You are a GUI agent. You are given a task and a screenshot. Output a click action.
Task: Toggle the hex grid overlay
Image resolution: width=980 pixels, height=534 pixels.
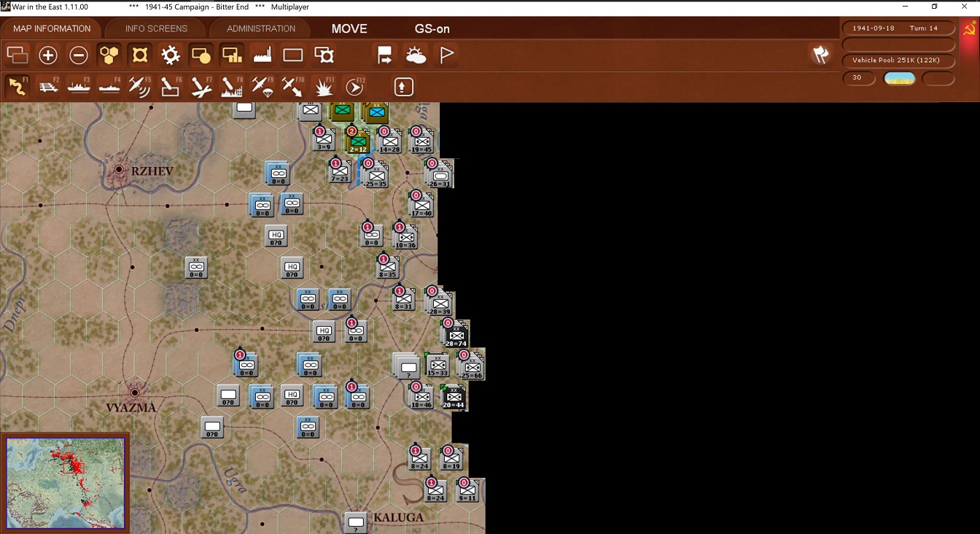[109, 55]
